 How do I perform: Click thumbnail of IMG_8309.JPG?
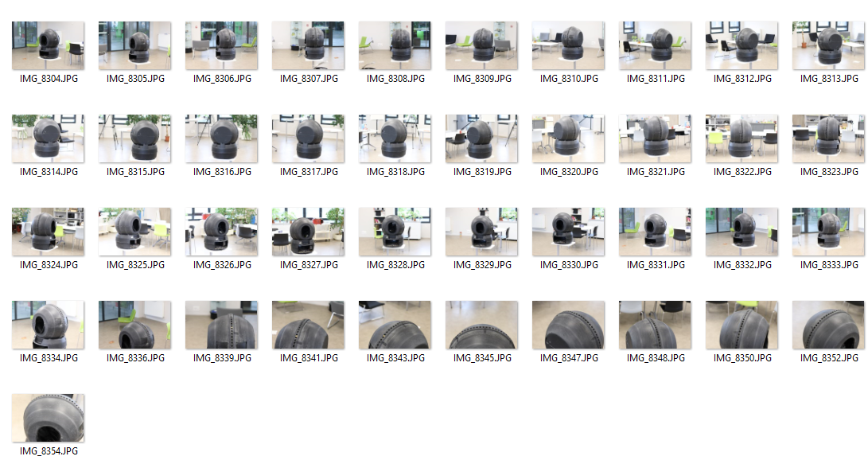(x=481, y=46)
